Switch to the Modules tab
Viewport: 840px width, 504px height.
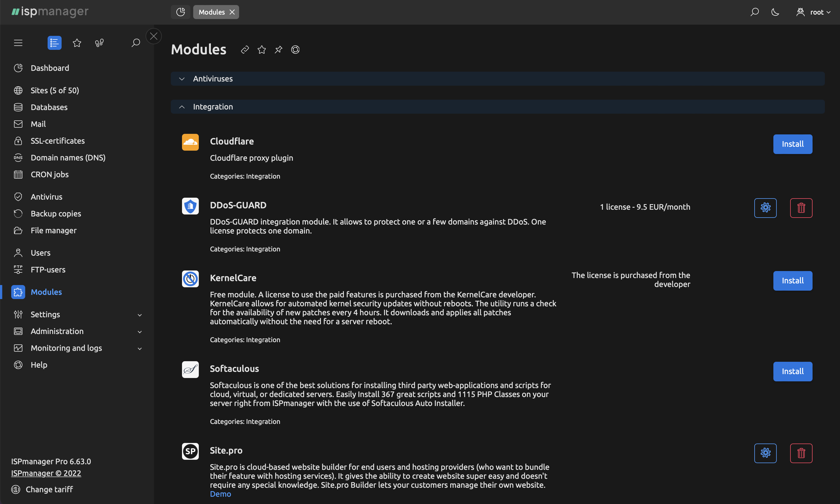pyautogui.click(x=211, y=12)
